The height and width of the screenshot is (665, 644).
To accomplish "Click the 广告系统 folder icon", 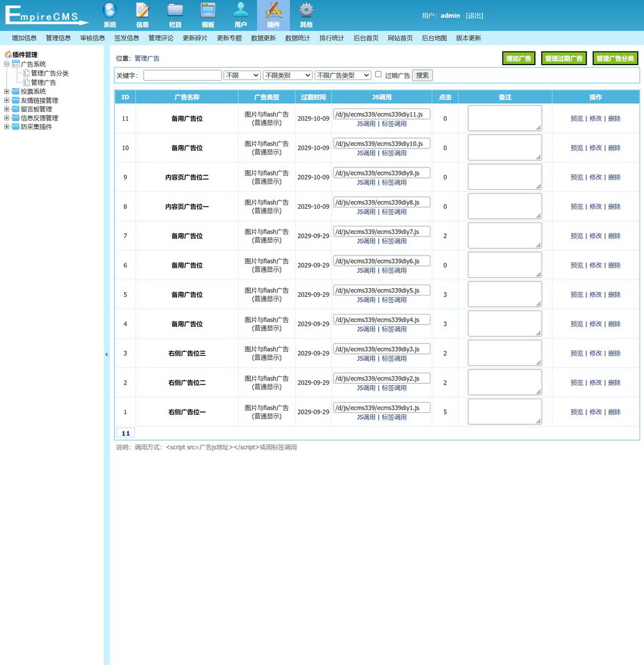I will (x=16, y=64).
